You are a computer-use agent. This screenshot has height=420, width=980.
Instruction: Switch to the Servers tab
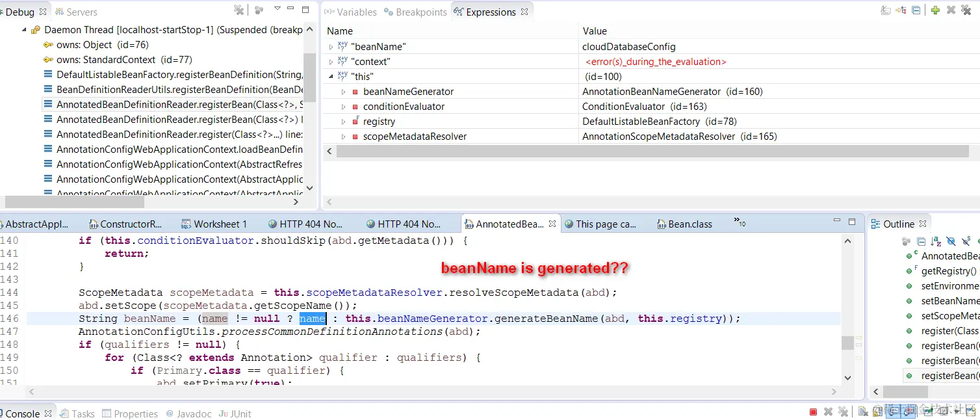(x=75, y=12)
